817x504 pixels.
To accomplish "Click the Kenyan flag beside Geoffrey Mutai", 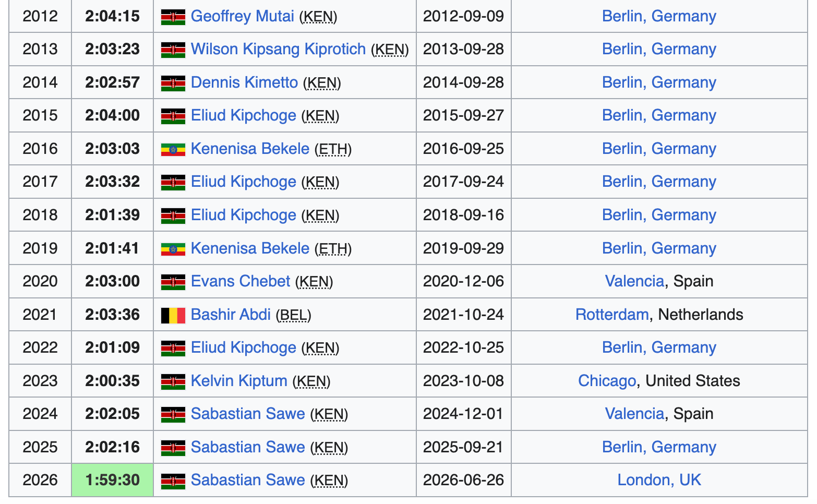I will point(173,17).
